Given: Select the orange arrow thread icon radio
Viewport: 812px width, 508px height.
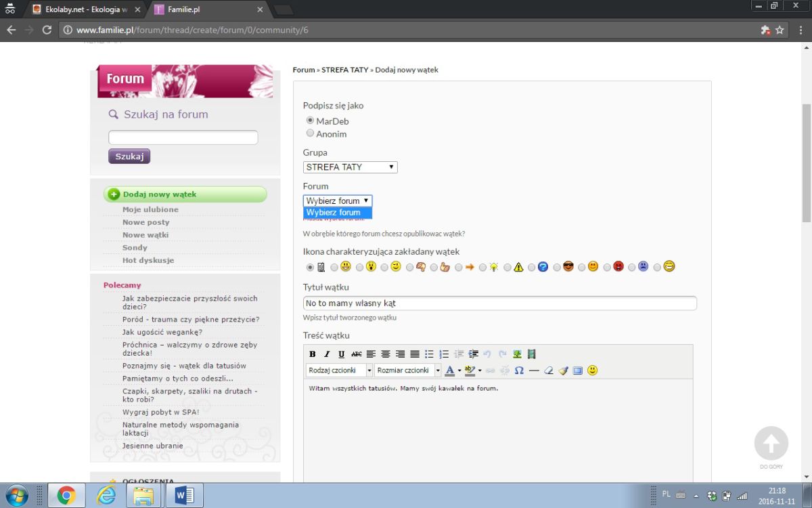Looking at the screenshot, I should (x=459, y=267).
